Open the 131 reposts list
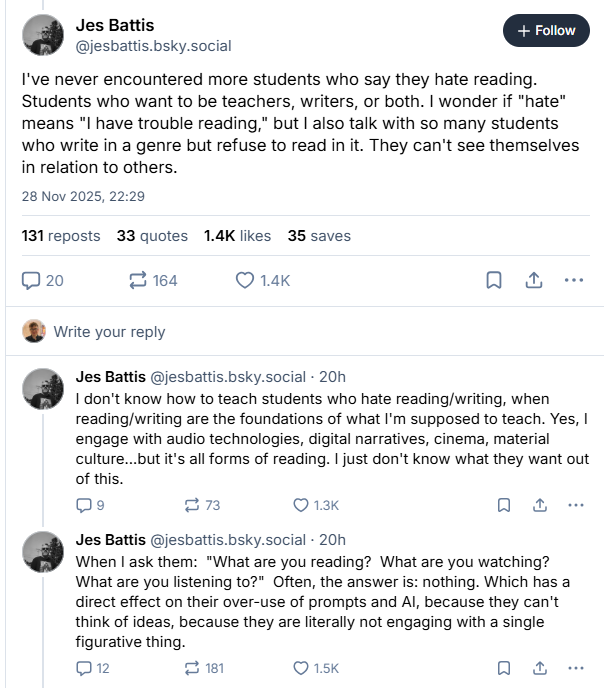This screenshot has height=688, width=604. point(61,236)
